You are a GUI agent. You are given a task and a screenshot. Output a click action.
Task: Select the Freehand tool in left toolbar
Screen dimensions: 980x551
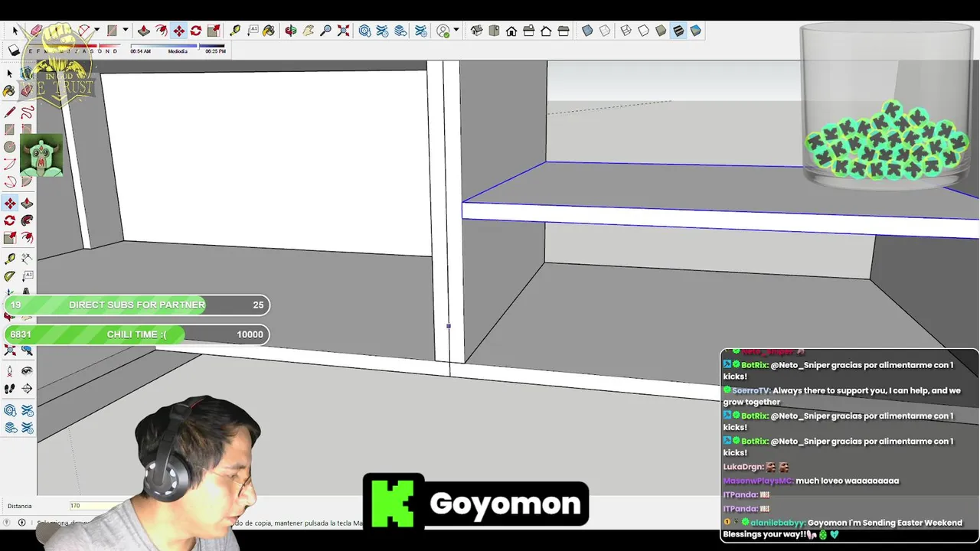click(x=27, y=112)
